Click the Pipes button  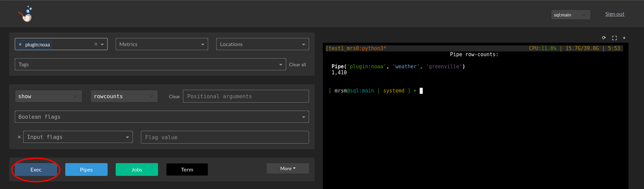tap(86, 169)
